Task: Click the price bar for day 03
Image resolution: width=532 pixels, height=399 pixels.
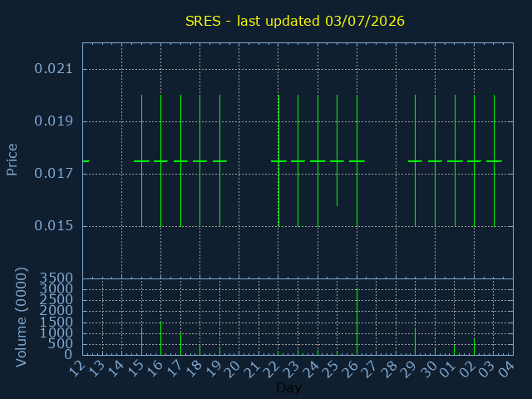Action: tap(494, 160)
